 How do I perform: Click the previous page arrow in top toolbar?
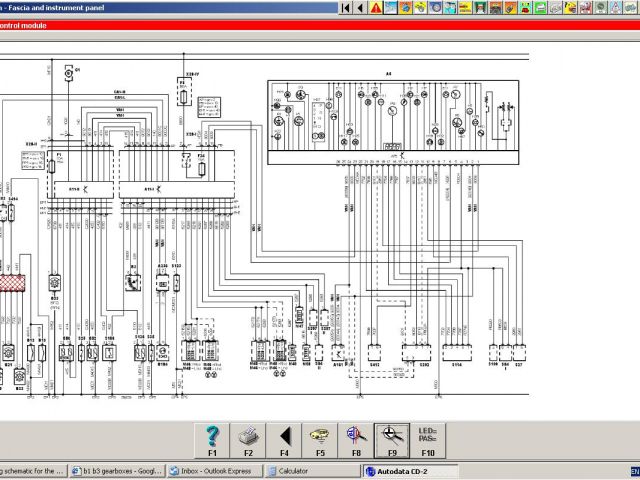pos(360,8)
